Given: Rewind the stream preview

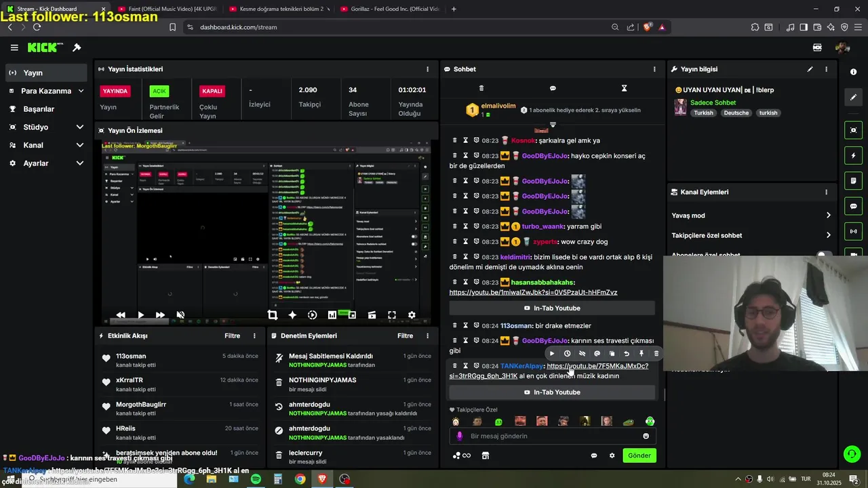Looking at the screenshot, I should coord(121,315).
